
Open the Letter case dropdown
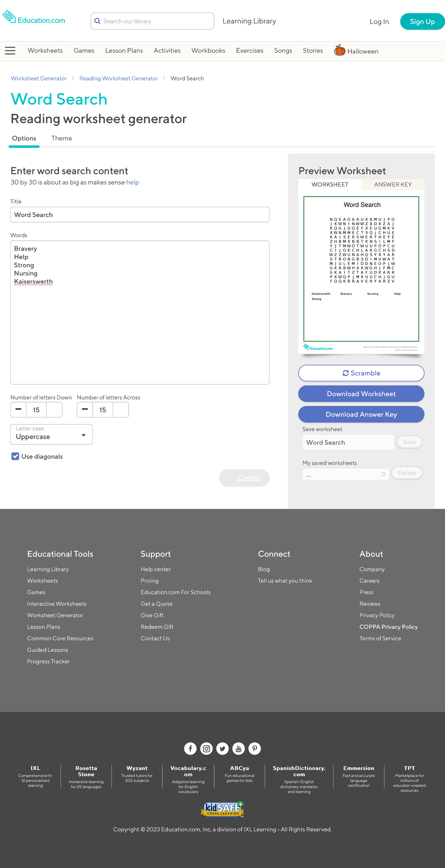(51, 434)
